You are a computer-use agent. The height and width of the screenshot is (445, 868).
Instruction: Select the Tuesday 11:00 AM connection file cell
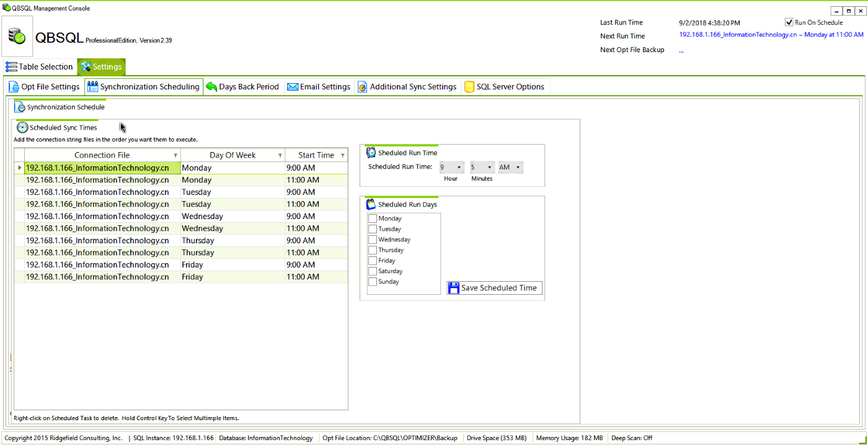point(102,204)
